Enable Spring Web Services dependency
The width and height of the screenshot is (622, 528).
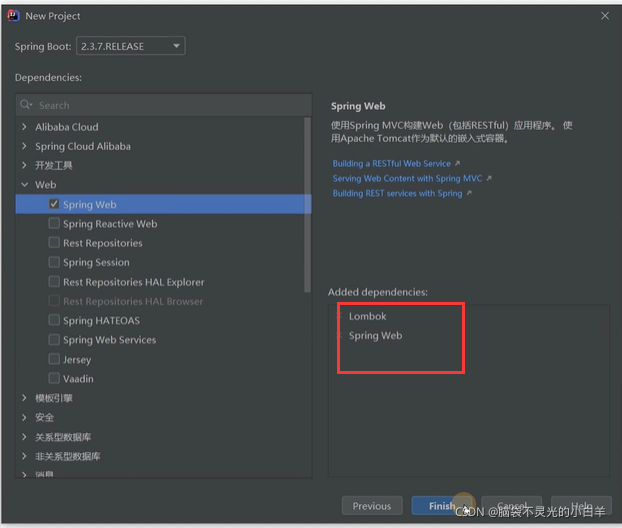(54, 340)
